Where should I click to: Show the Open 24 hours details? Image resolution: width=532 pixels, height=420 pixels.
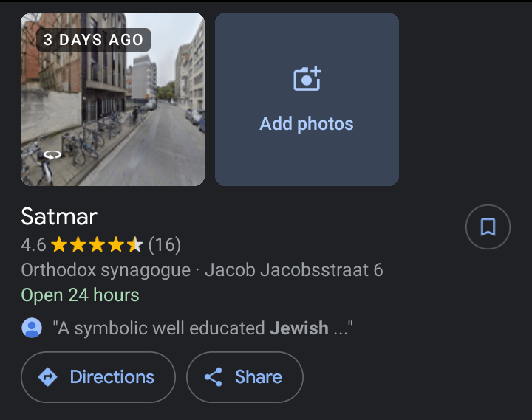pyautogui.click(x=80, y=295)
